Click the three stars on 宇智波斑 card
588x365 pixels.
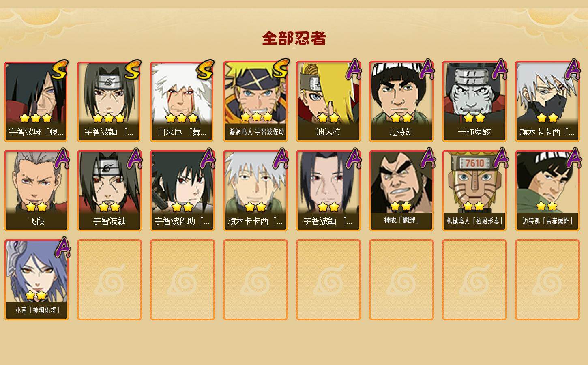(36, 118)
